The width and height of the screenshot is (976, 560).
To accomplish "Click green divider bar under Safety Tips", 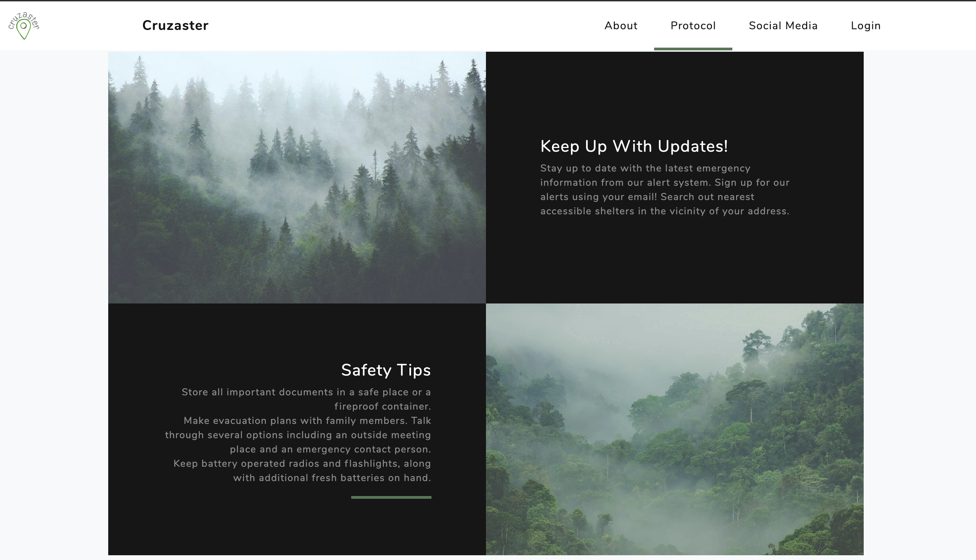I will click(x=391, y=497).
